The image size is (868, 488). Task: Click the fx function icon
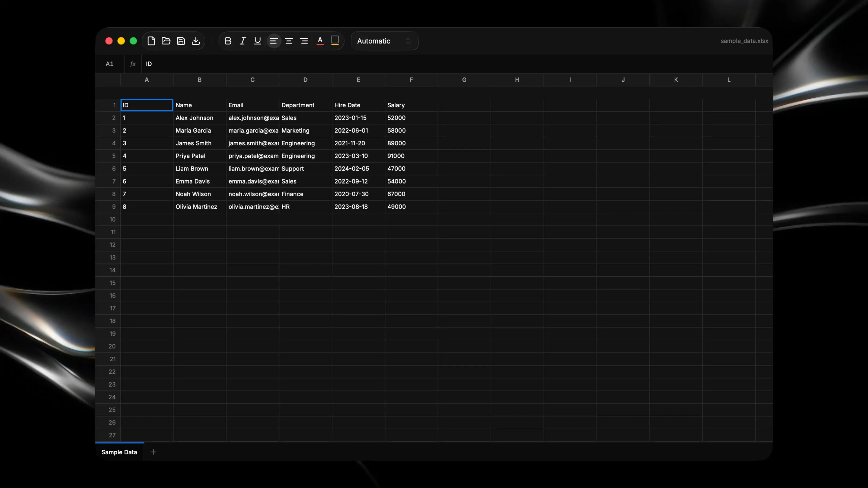click(133, 64)
